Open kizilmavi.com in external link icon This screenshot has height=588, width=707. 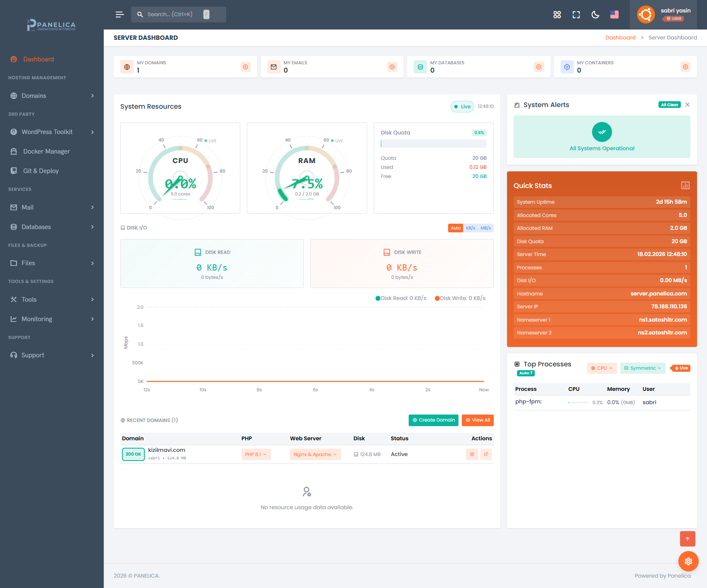click(x=486, y=454)
